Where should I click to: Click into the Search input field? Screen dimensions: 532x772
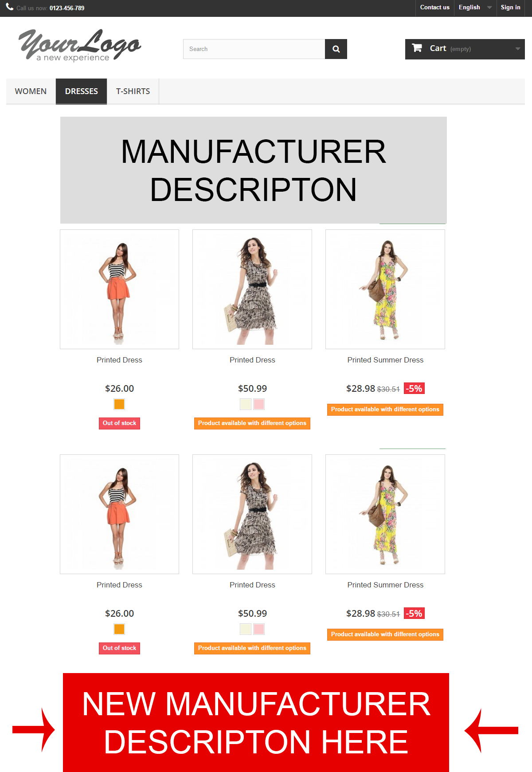(x=254, y=49)
